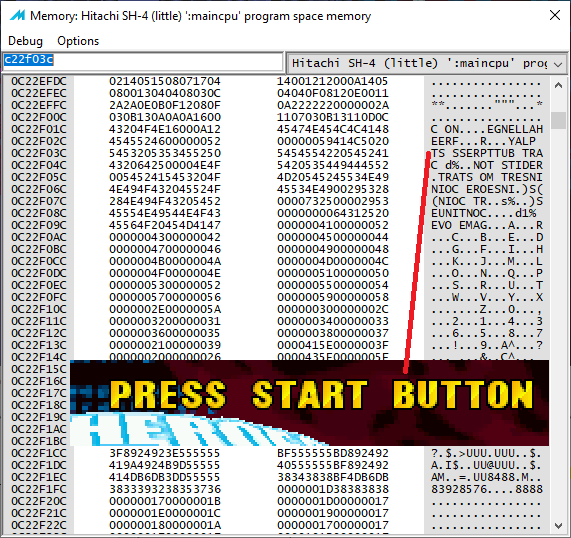Click hex value BF555555BD892492
Screen dimensions: 571x538
(x=332, y=453)
